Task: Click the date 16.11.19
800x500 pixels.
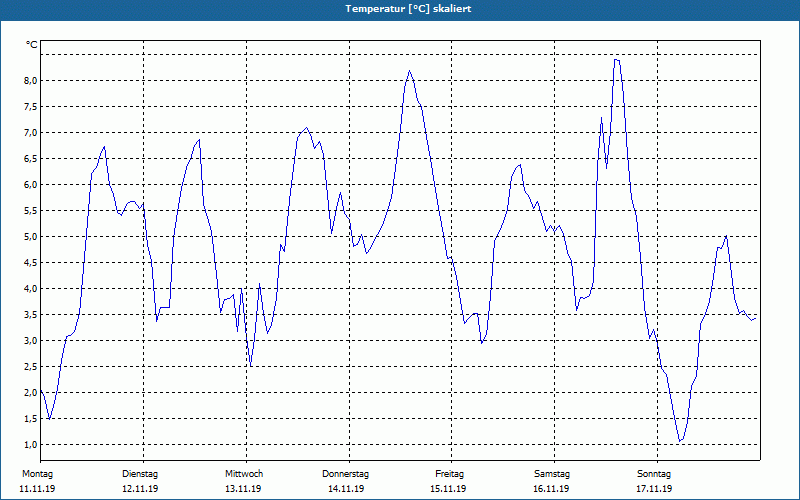Action: point(551,489)
